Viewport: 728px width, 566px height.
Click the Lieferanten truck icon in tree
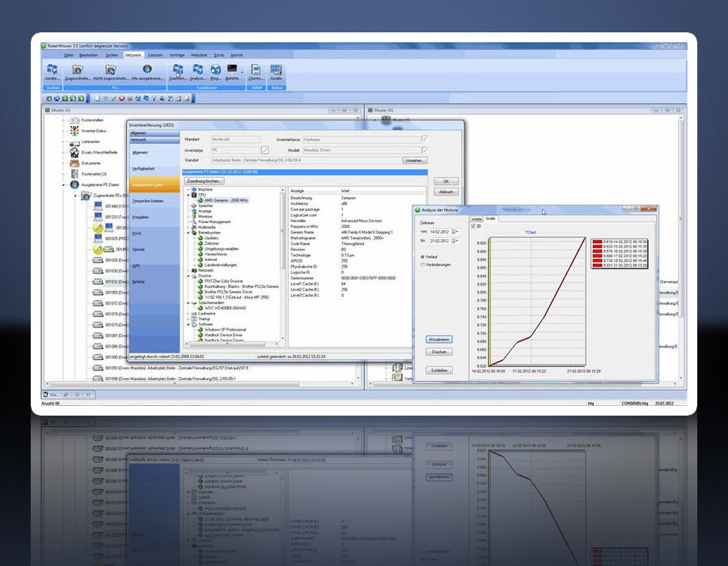74,142
